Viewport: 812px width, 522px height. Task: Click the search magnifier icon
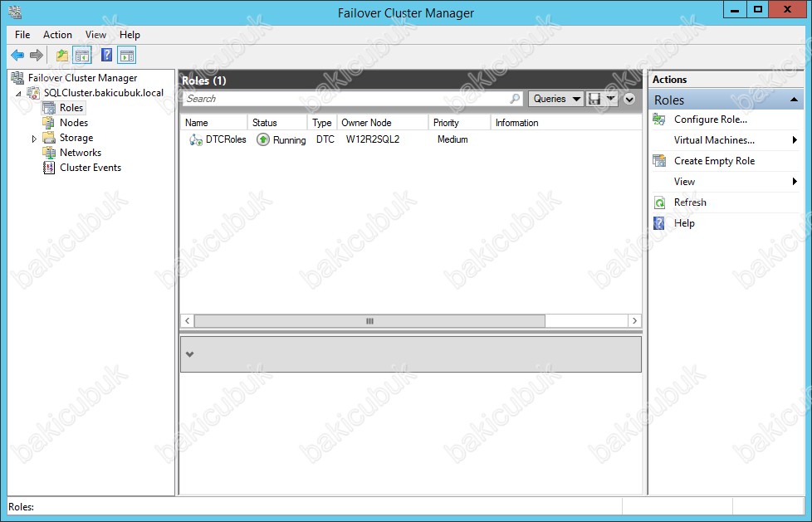point(515,99)
